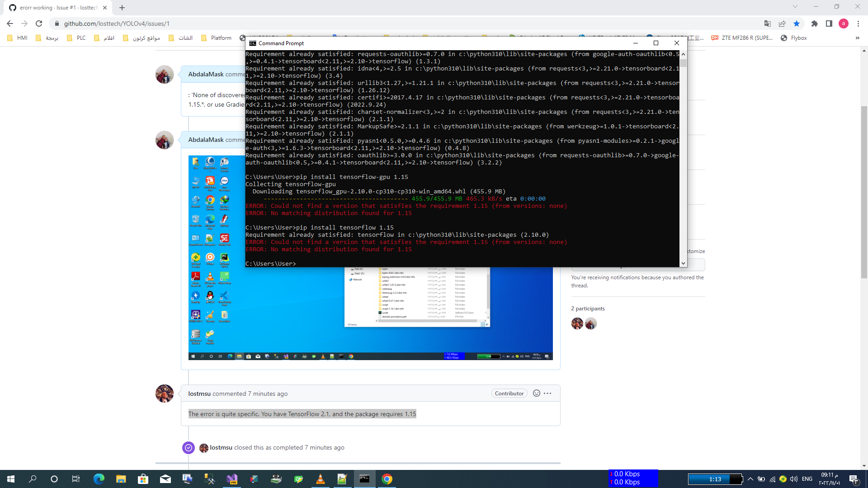Open VLC media player from the taskbar
Viewport: 868px width, 488px height.
(321, 479)
